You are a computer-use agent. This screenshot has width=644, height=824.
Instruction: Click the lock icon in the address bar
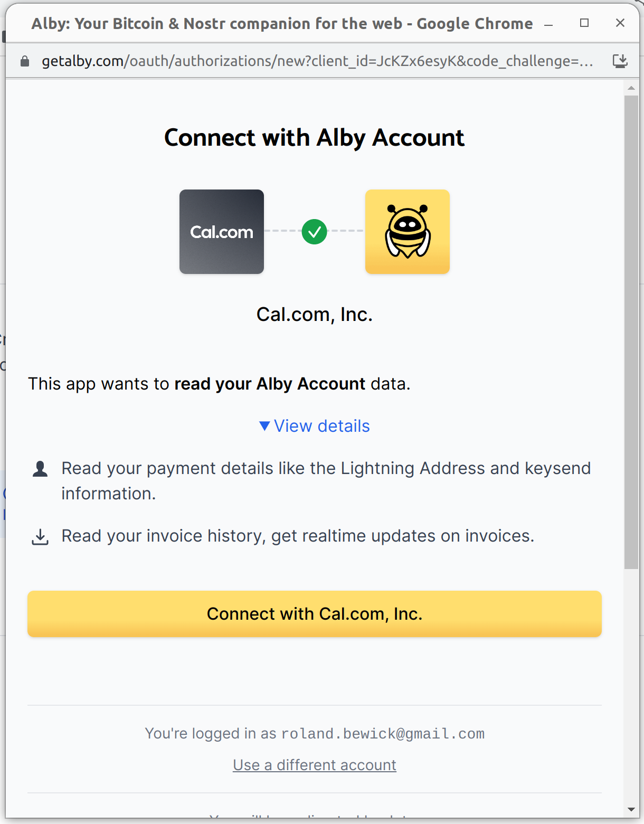pyautogui.click(x=24, y=61)
